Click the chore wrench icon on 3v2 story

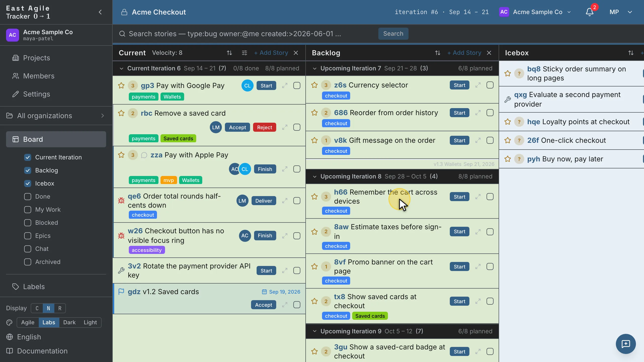click(x=121, y=270)
